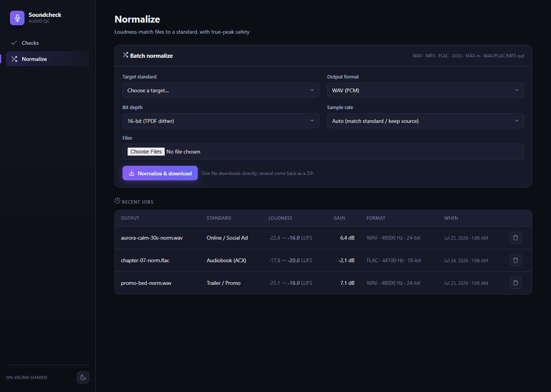551x392 pixels.
Task: Click the clock icon next to Recent Jobs
Action: coord(117,201)
